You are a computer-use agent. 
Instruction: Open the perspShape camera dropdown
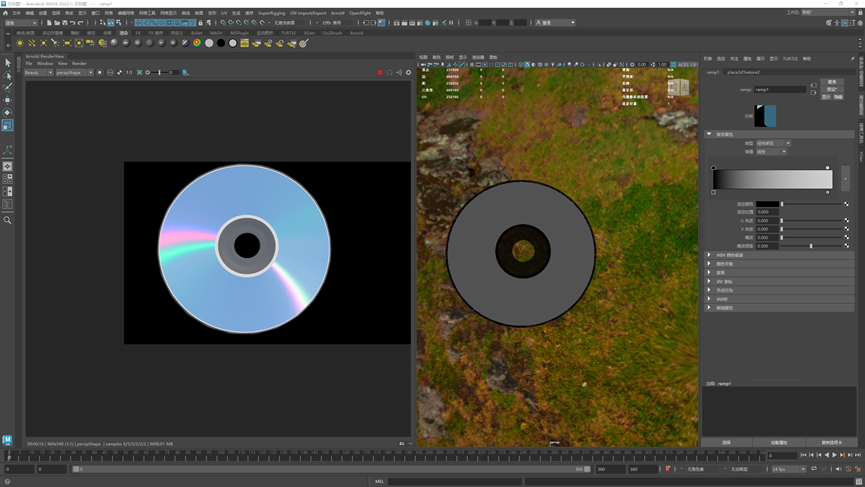[74, 73]
